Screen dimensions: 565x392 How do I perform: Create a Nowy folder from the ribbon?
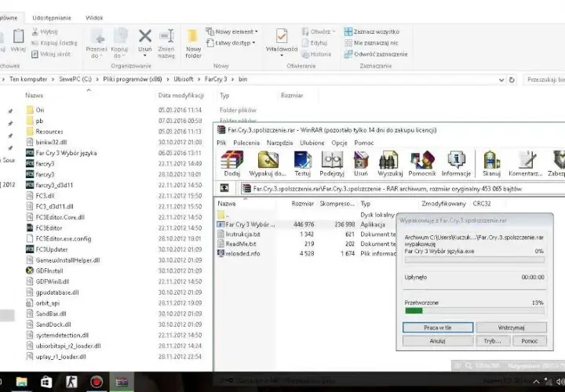point(193,43)
